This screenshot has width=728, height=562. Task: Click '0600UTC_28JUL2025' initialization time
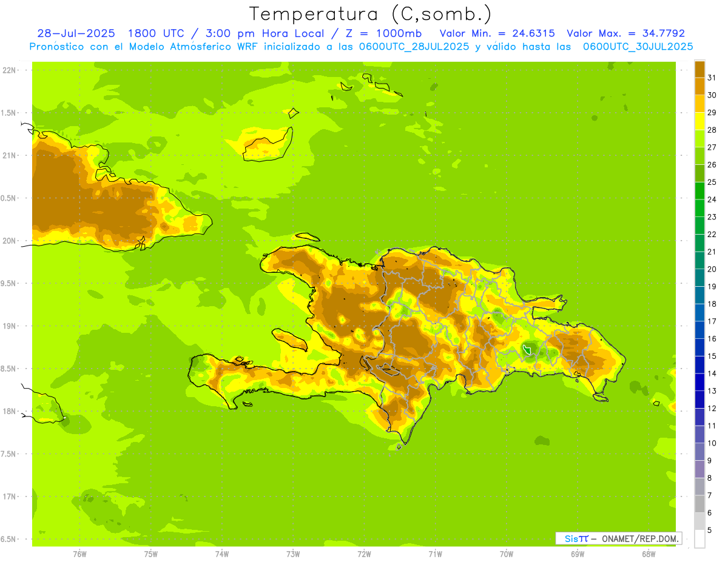pos(413,47)
